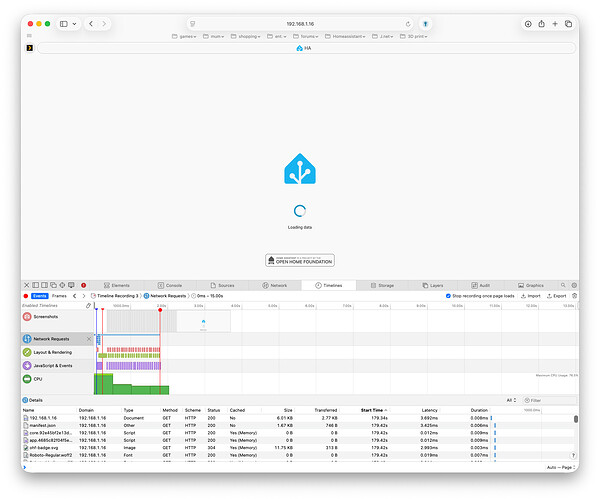600x499 pixels.
Task: Toggle the Safari sidebar button
Action: (x=64, y=24)
